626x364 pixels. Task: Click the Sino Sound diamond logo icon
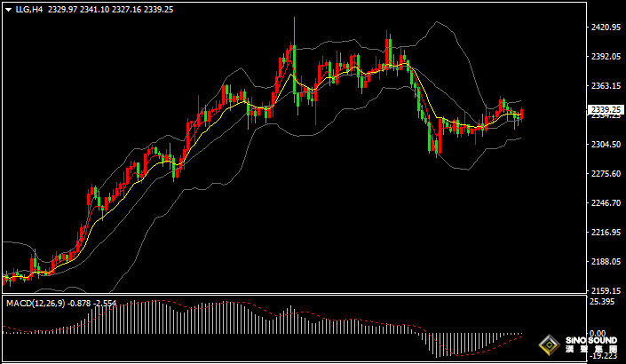tap(551, 345)
